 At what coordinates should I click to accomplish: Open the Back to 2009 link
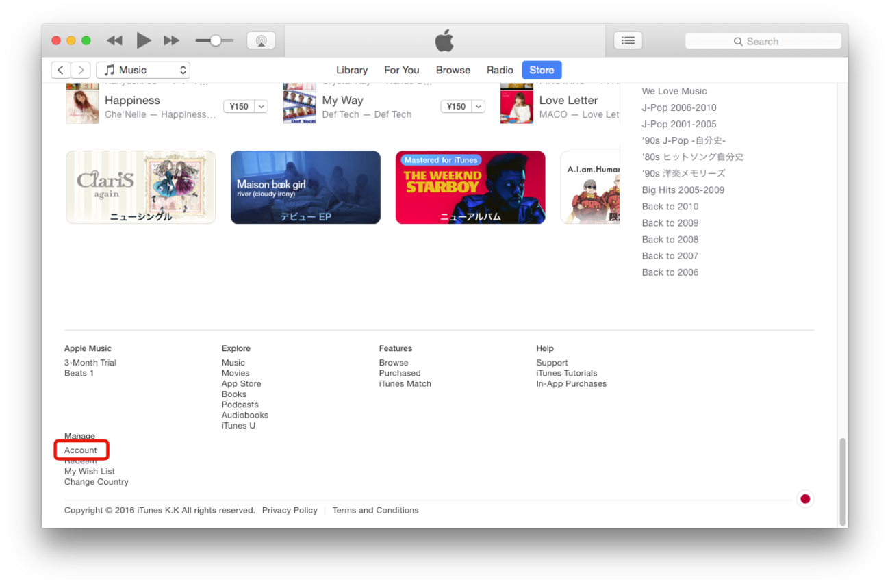(670, 222)
